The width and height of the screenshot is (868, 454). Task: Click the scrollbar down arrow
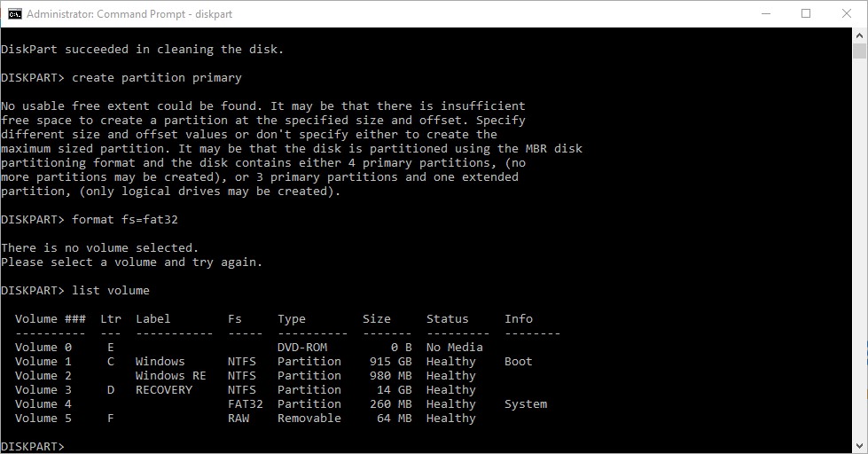coord(859,446)
